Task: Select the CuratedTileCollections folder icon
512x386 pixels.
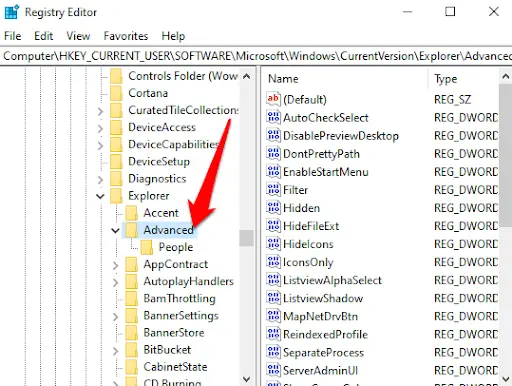Action: click(116, 110)
